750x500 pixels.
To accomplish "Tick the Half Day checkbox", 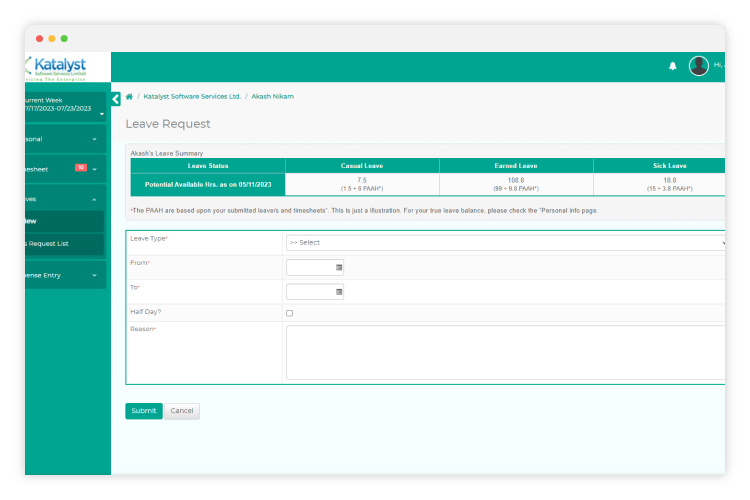I will point(290,313).
